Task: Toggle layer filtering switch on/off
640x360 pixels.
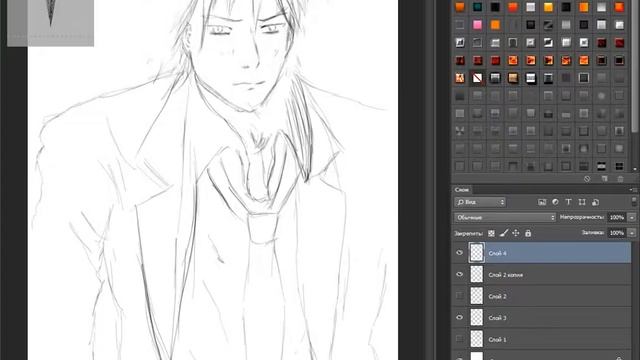Action: coord(633,202)
